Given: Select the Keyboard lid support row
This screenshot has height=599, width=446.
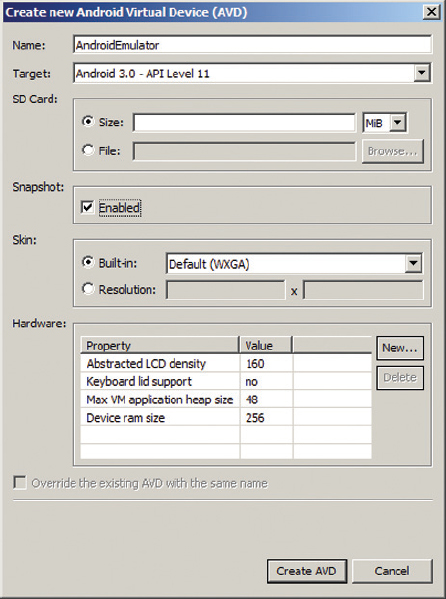Looking at the screenshot, I should point(226,381).
